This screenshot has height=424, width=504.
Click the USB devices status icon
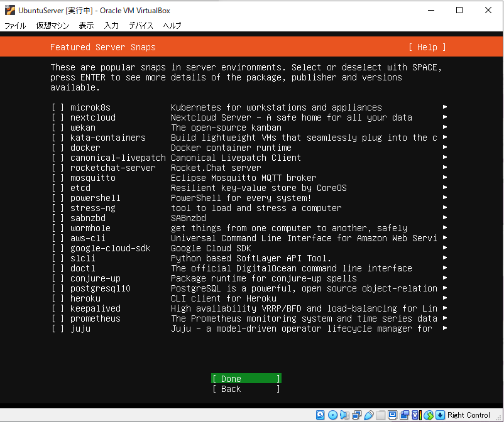point(368,415)
